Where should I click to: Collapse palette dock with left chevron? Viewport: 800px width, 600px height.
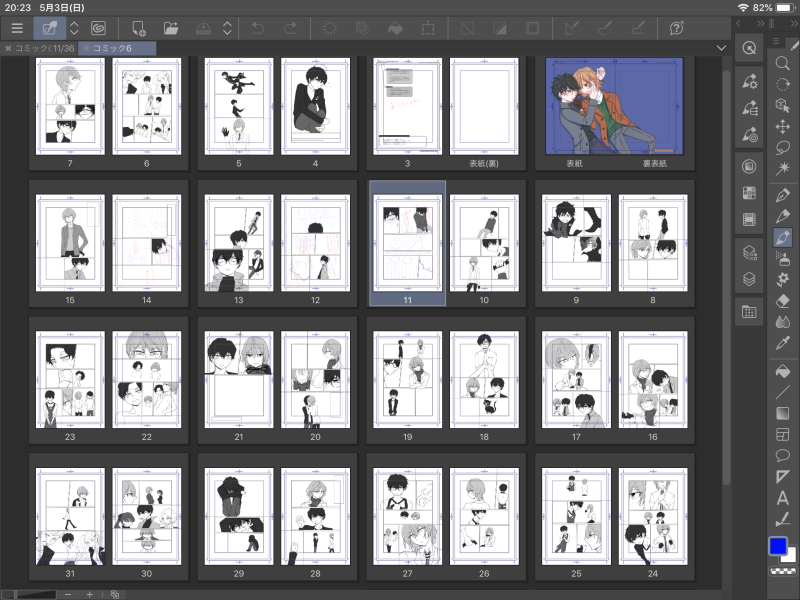[x=738, y=23]
